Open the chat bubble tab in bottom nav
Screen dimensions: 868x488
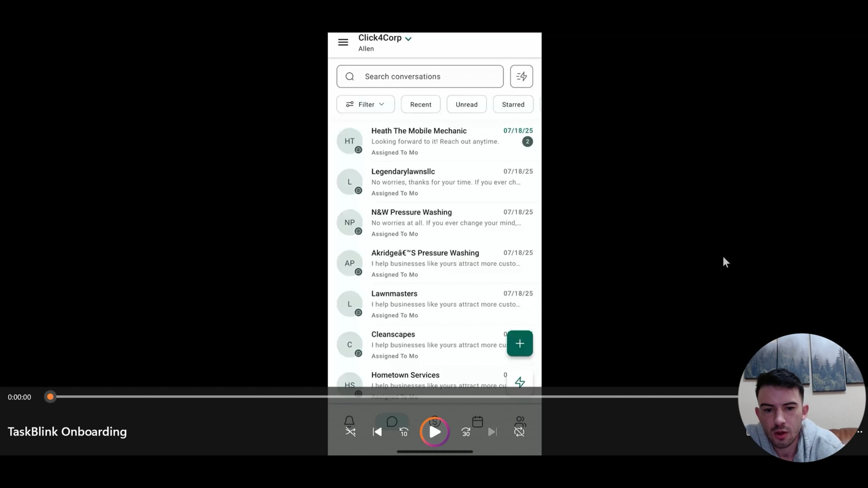point(392,421)
